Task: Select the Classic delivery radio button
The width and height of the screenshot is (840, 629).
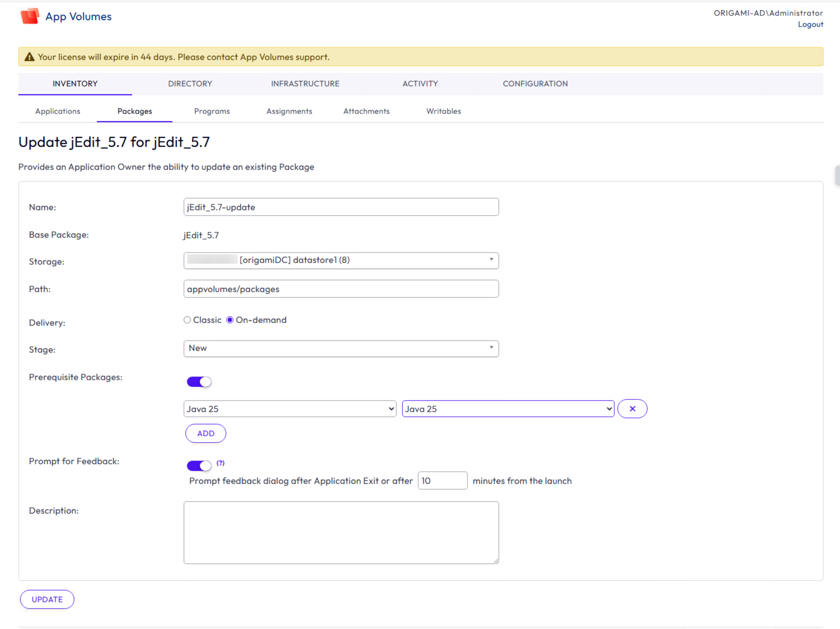Action: click(x=187, y=320)
